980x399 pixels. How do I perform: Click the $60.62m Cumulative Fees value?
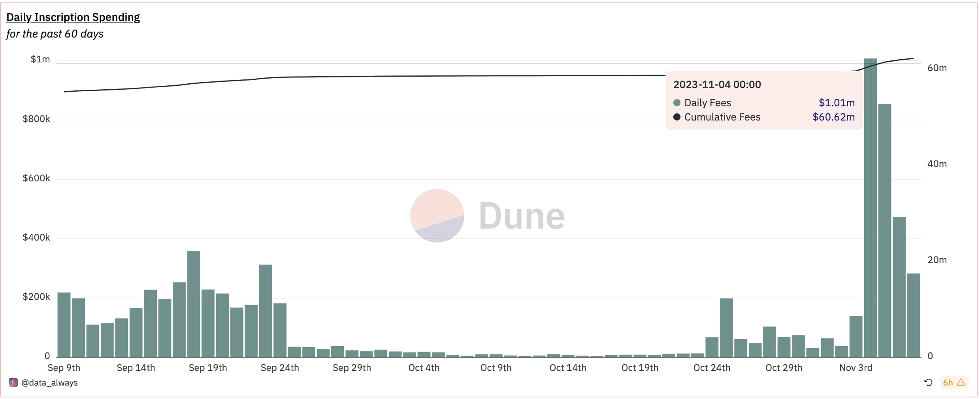pos(833,117)
